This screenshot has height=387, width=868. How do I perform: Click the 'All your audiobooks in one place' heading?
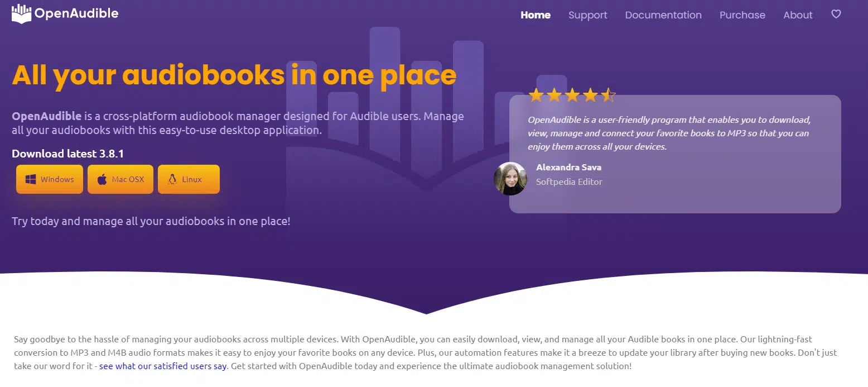click(x=234, y=75)
